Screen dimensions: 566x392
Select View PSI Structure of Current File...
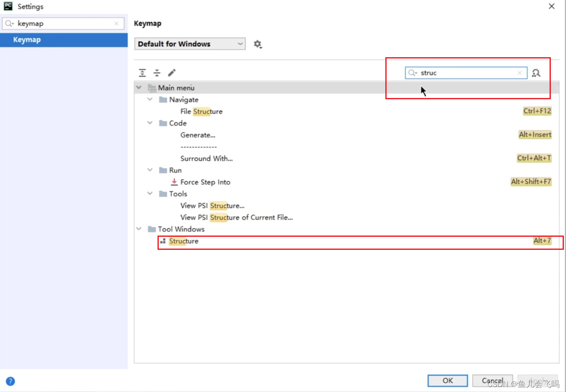click(x=347, y=217)
